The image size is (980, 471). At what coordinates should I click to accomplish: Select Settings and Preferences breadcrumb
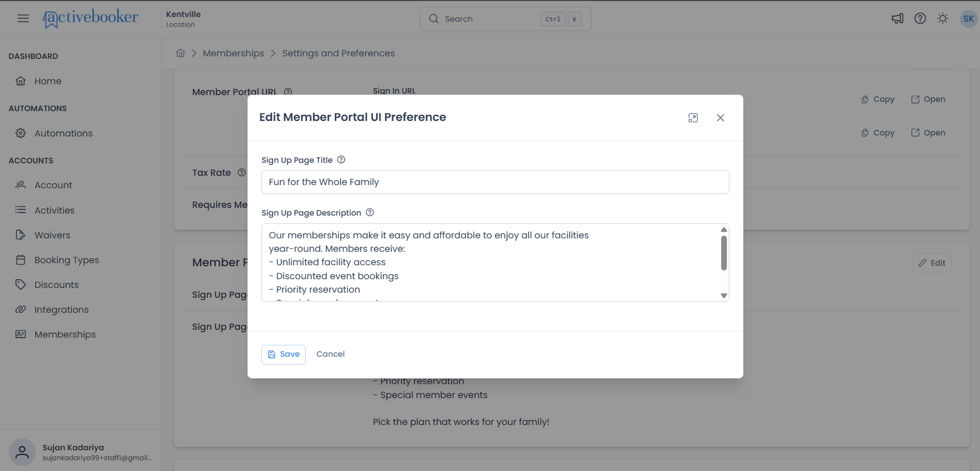338,53
